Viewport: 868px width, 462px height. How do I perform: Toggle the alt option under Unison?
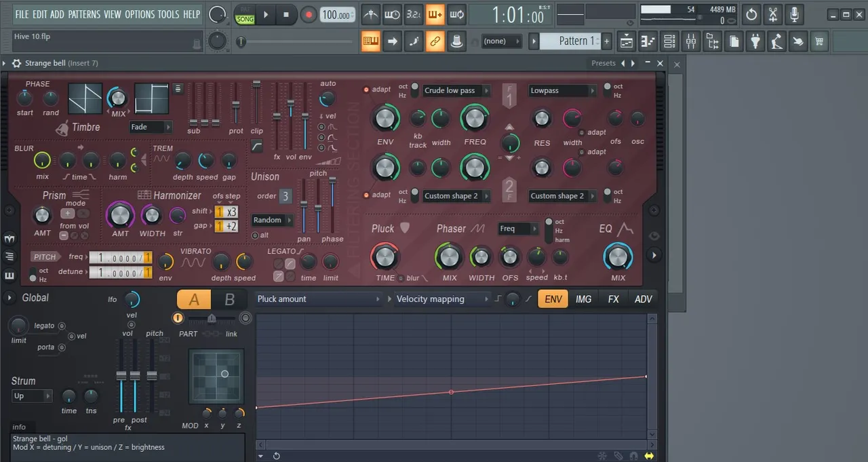point(255,235)
